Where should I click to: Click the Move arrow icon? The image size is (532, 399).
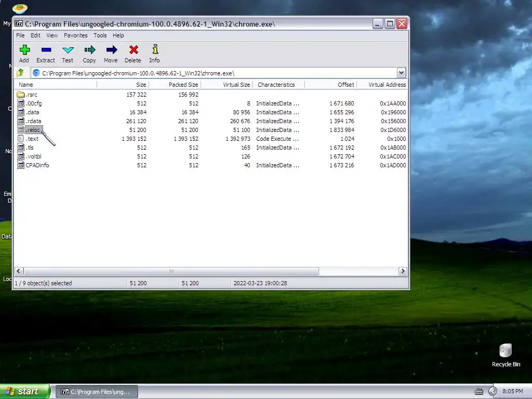(111, 50)
